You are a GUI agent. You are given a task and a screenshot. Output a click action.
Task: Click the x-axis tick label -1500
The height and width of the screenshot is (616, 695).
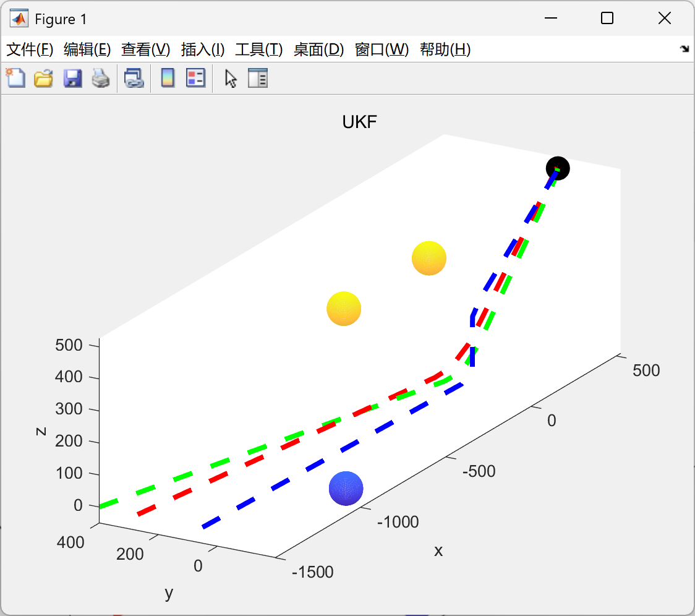[312, 572]
